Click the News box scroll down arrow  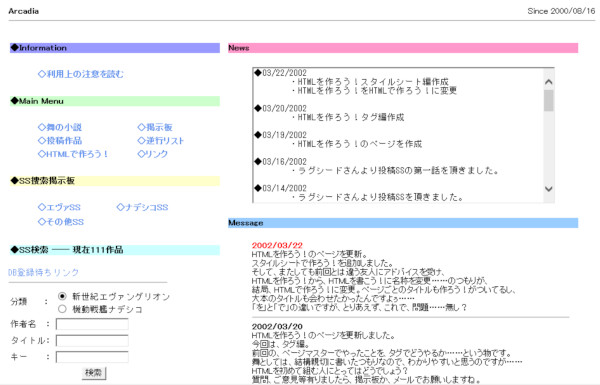pyautogui.click(x=549, y=189)
